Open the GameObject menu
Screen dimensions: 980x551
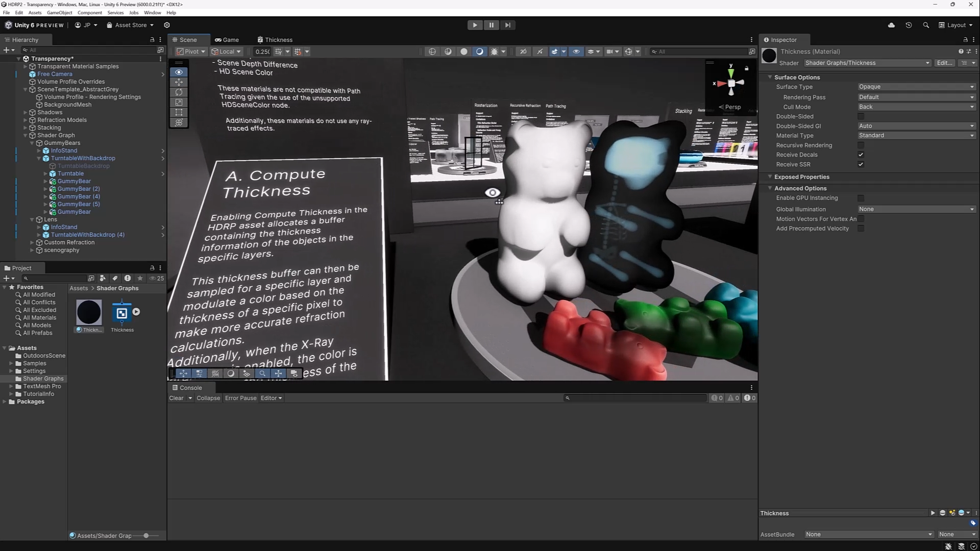pos(59,13)
